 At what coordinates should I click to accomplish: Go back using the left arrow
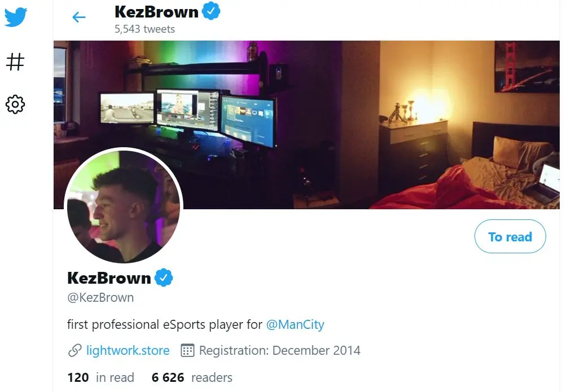78,17
